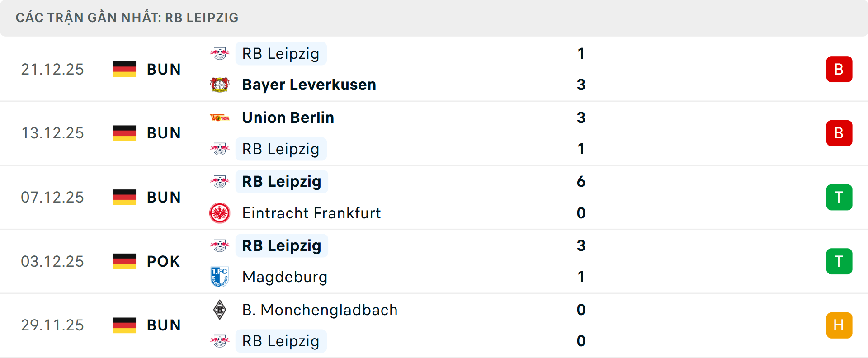The height and width of the screenshot is (358, 868).
Task: Click the green T badge for the Frankfurt win
Action: tap(839, 197)
